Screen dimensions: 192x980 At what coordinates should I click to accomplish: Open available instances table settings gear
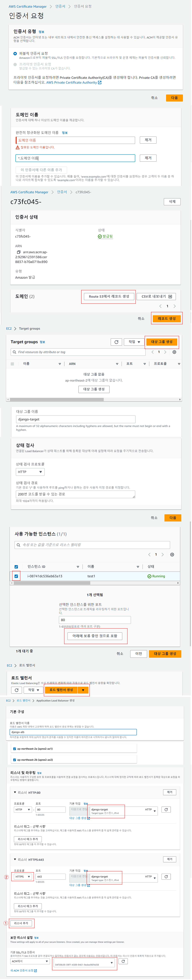[x=172, y=555]
